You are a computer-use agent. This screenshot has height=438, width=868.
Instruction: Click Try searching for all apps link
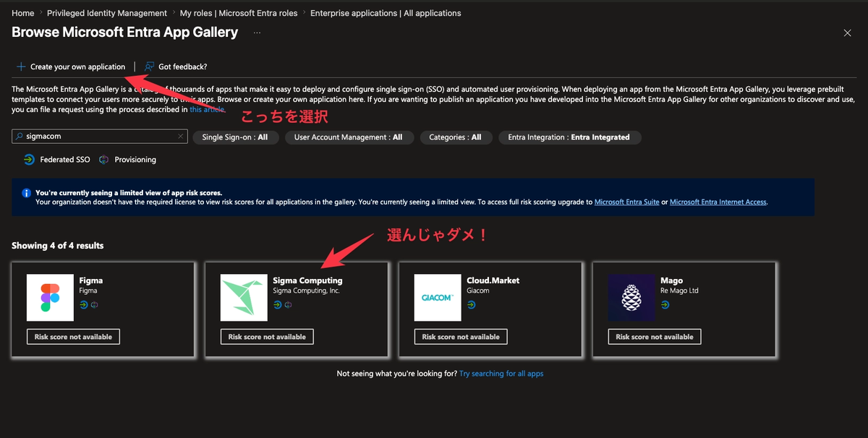tap(501, 374)
